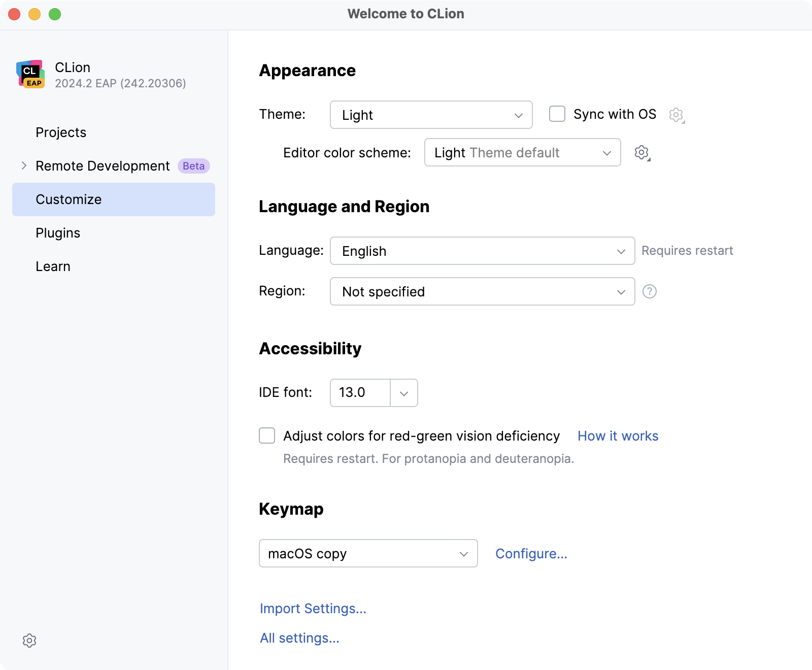Open the settings gear in the bottom-left corner

point(29,640)
